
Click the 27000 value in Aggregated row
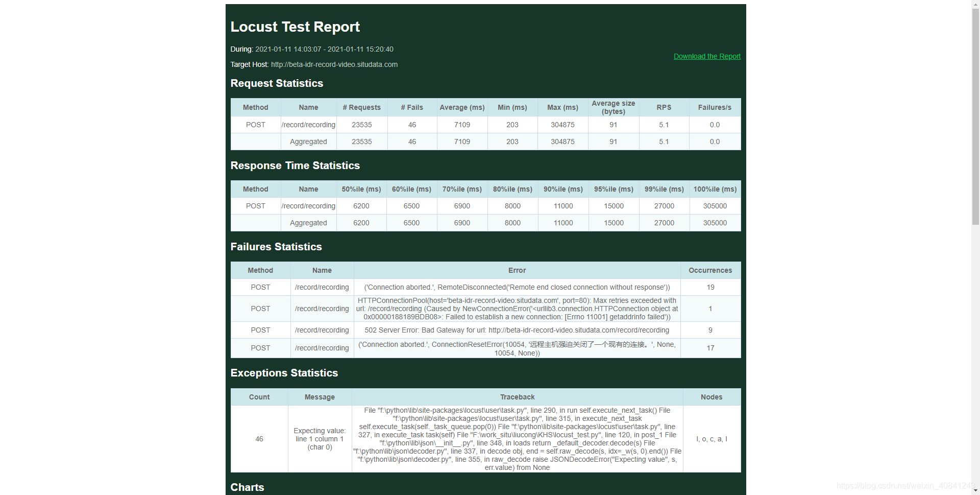pos(664,223)
